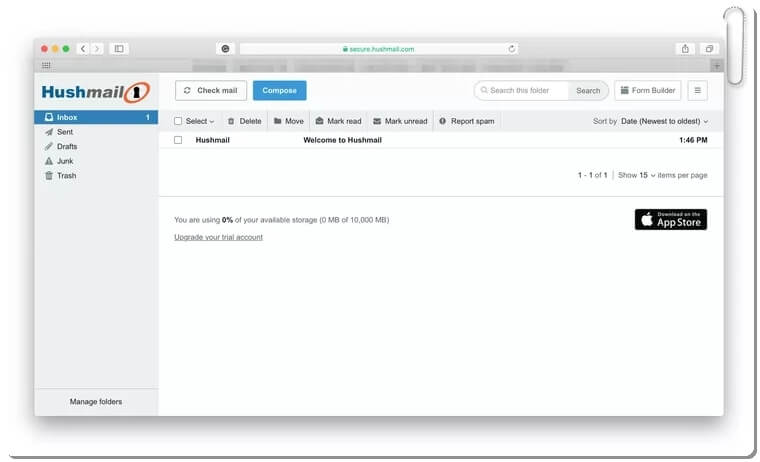Click the Trash bin icon in sidebar
Image resolution: width=760 pixels, height=462 pixels.
(49, 175)
